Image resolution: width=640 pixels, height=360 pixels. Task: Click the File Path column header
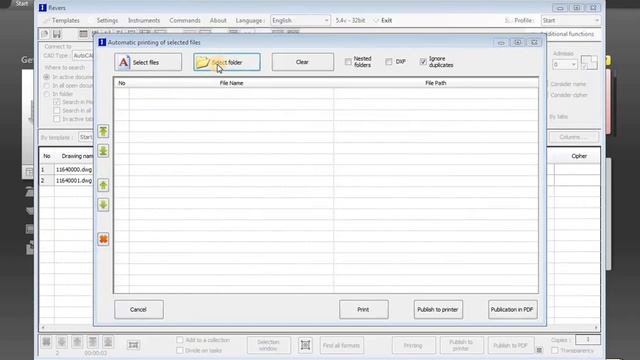point(436,83)
